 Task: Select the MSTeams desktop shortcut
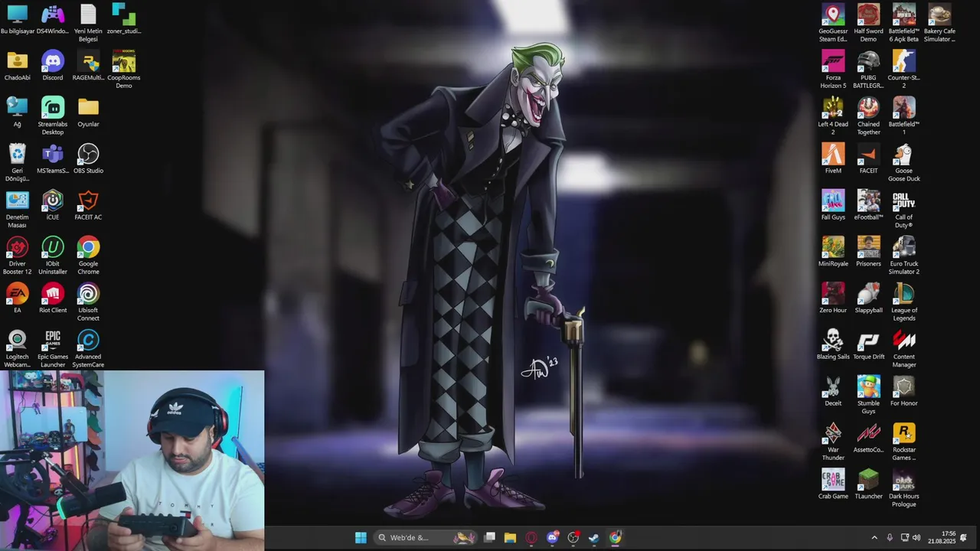53,159
